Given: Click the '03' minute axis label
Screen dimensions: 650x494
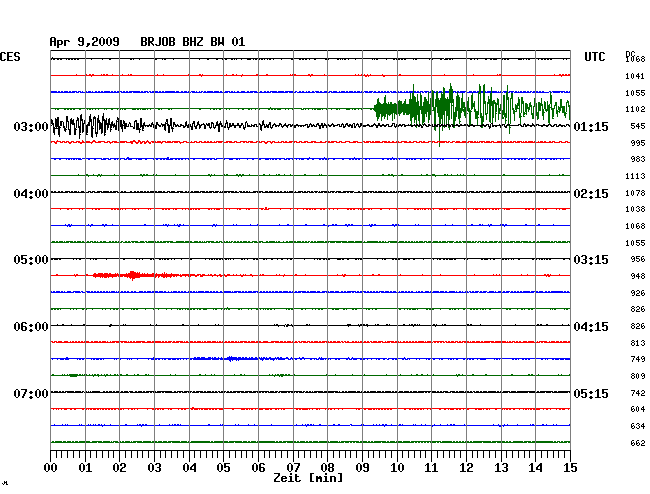Looking at the screenshot, I should pos(154,468).
